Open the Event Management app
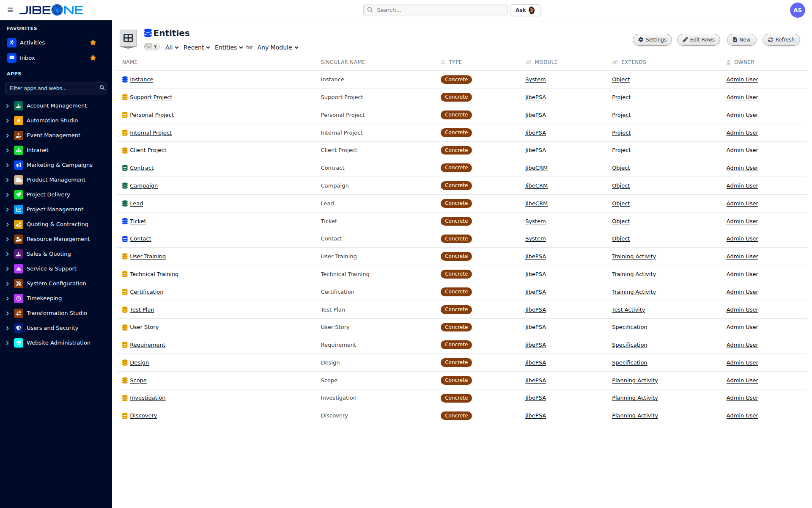Image resolution: width=812 pixels, height=508 pixels. tap(53, 135)
